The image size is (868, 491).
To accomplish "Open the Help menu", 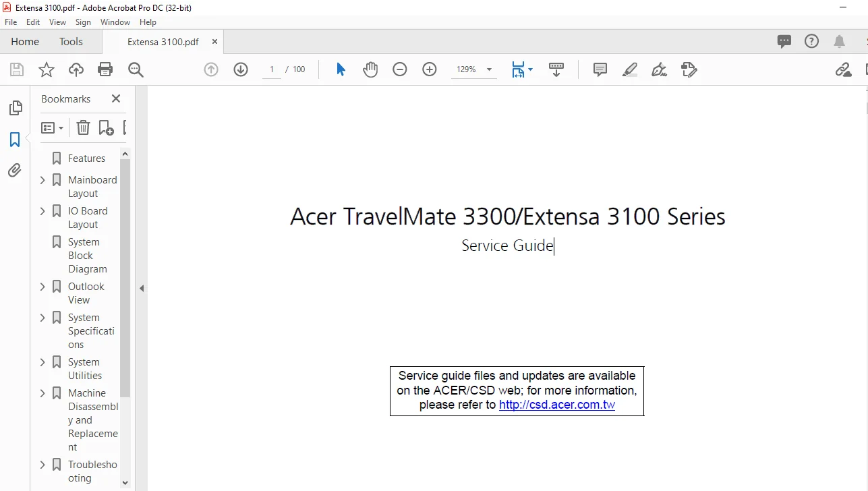I will (x=148, y=22).
